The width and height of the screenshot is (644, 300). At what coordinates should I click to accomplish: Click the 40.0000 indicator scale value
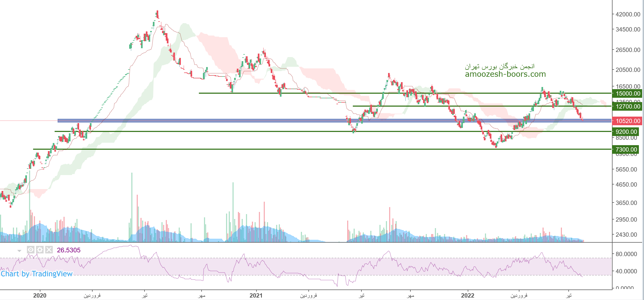[626, 271]
